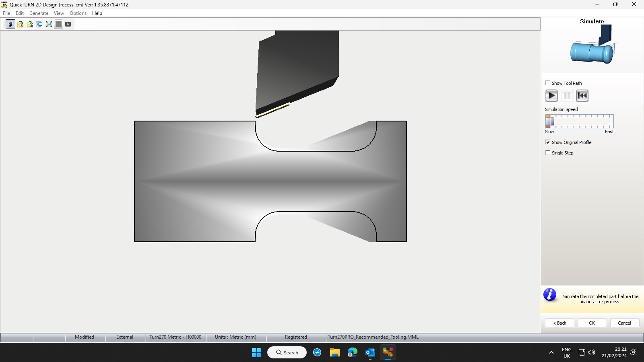Open the notification center icon

coord(633,352)
